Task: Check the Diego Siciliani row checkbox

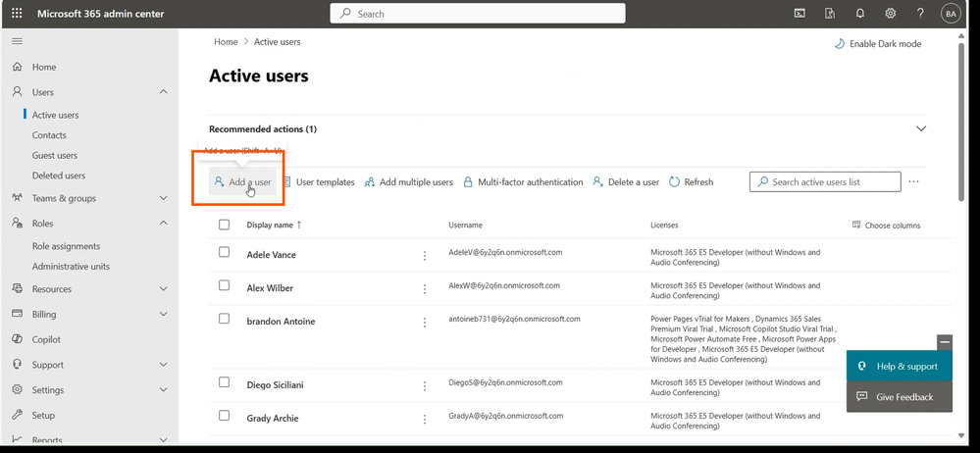Action: tap(224, 381)
